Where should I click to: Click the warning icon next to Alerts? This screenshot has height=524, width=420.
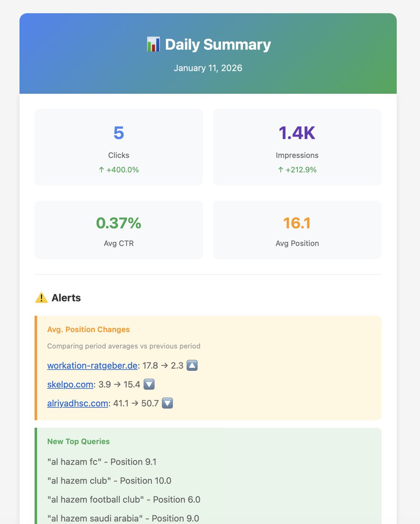pyautogui.click(x=41, y=298)
